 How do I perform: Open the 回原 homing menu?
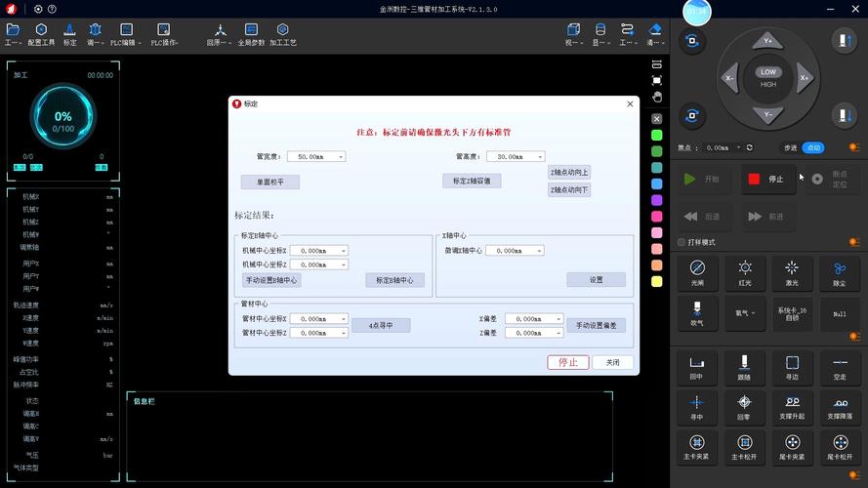click(x=220, y=34)
